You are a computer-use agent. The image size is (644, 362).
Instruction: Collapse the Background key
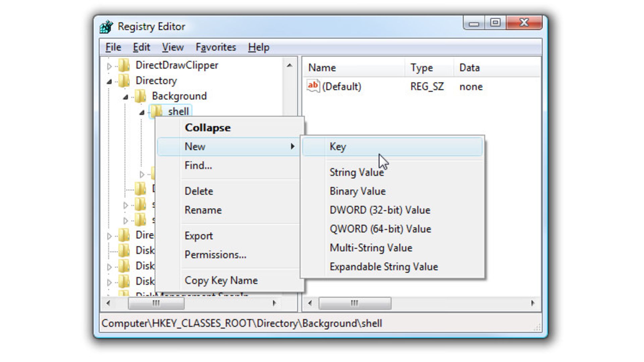click(x=125, y=97)
